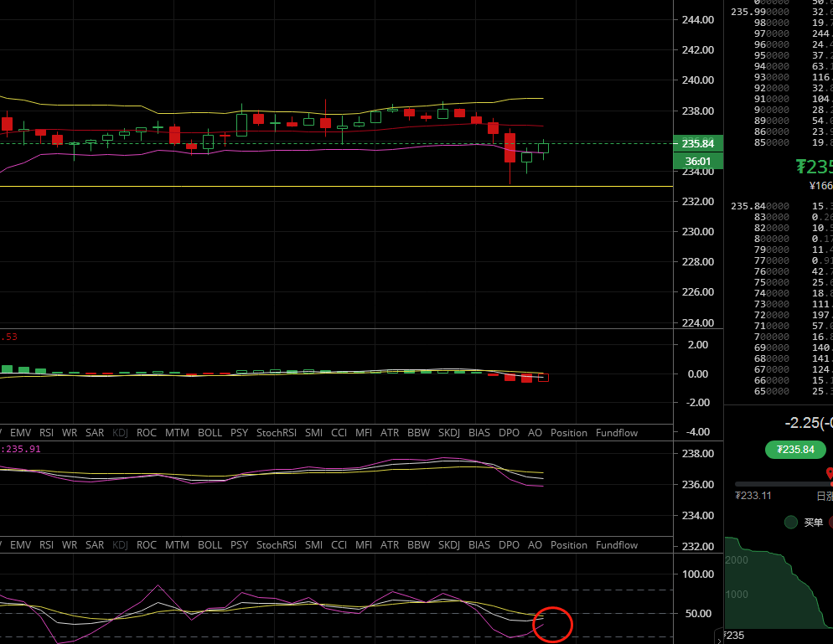This screenshot has width=833, height=644.
Task: Toggle the green 买单 buy order legend
Action: point(790,523)
